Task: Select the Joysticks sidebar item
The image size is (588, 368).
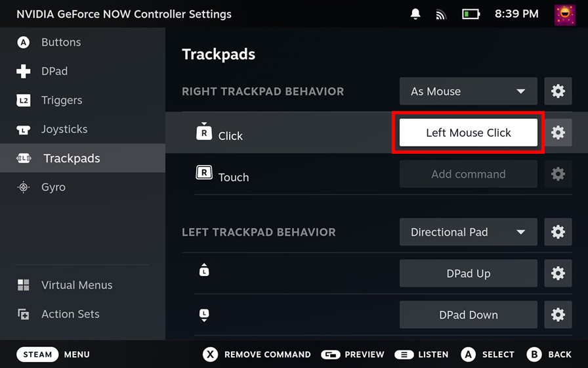Action: tap(64, 129)
